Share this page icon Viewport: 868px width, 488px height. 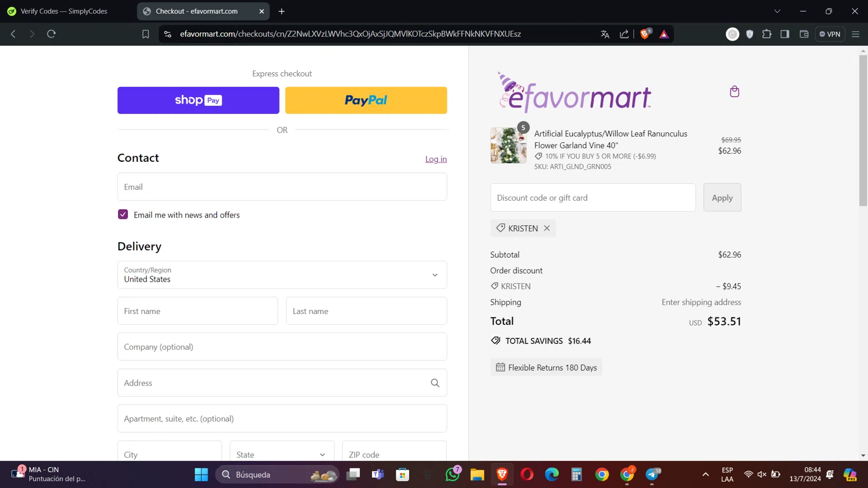coord(624,34)
